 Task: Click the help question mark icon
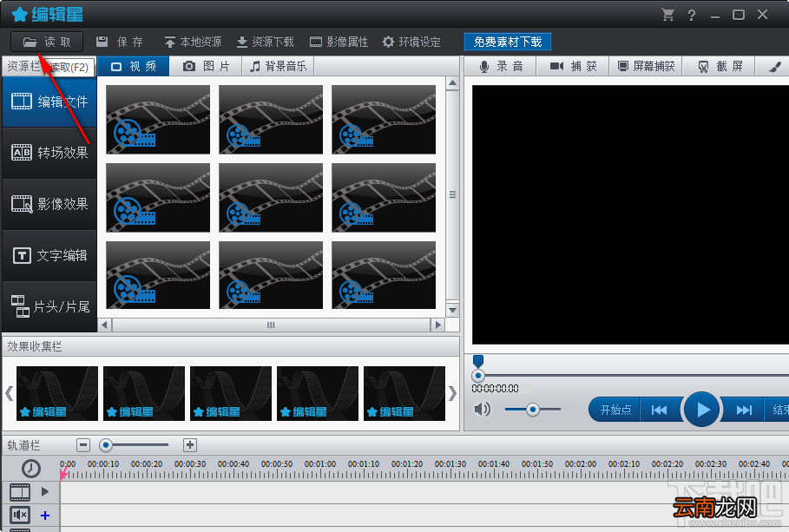pyautogui.click(x=692, y=16)
